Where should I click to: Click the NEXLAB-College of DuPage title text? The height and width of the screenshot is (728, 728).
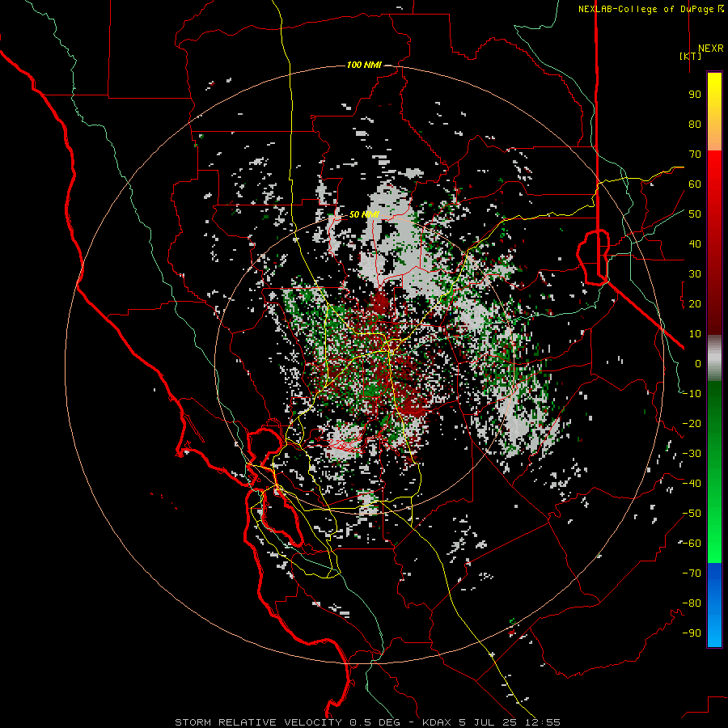(646, 9)
